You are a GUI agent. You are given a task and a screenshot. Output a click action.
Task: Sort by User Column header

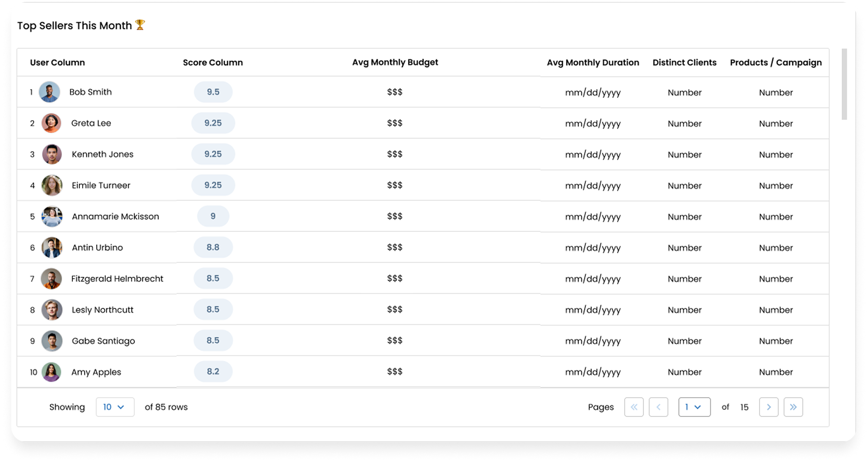tap(57, 63)
